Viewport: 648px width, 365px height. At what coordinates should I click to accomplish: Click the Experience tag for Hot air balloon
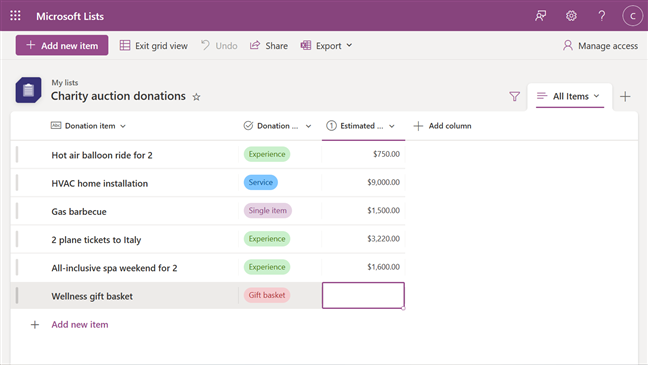click(x=267, y=154)
